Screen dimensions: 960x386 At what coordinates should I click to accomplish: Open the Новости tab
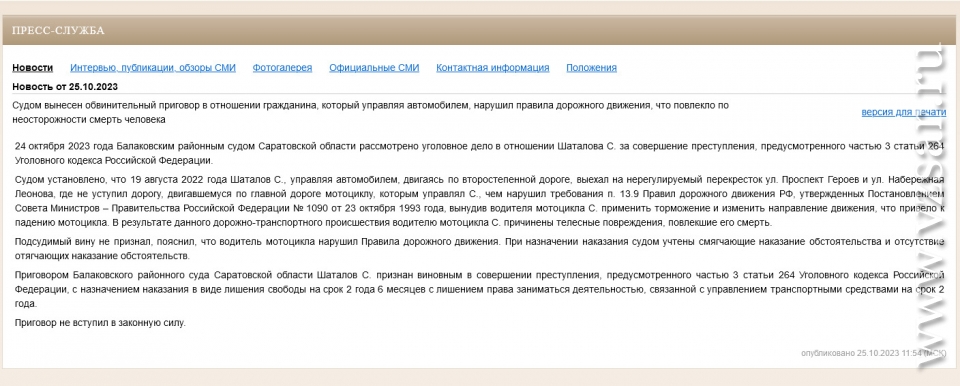point(32,68)
